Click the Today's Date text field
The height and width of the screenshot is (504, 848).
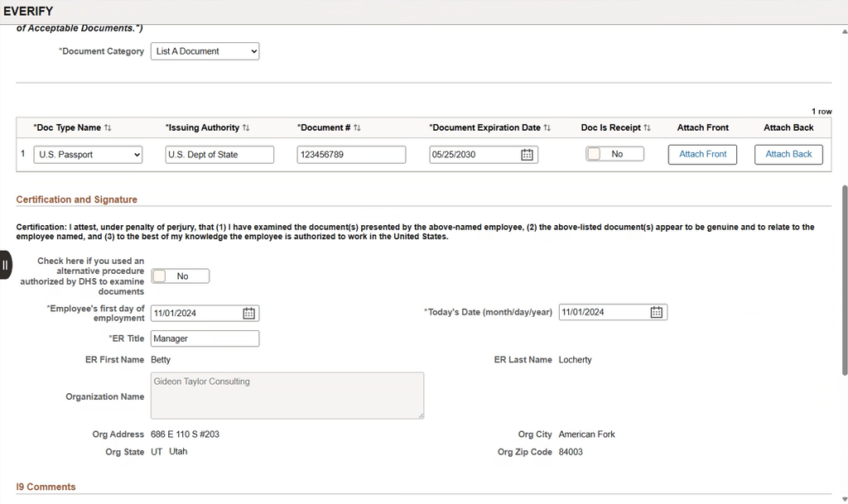tap(603, 312)
